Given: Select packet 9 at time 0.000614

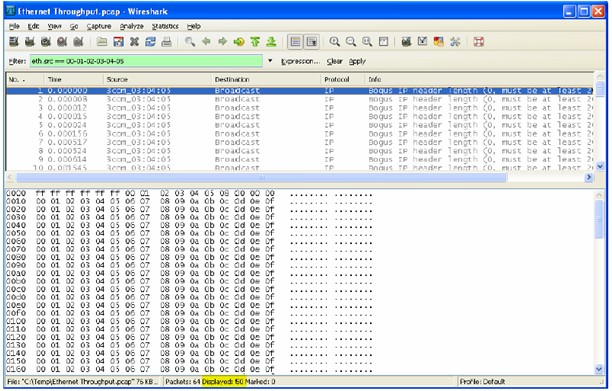Looking at the screenshot, I should coord(299,159).
